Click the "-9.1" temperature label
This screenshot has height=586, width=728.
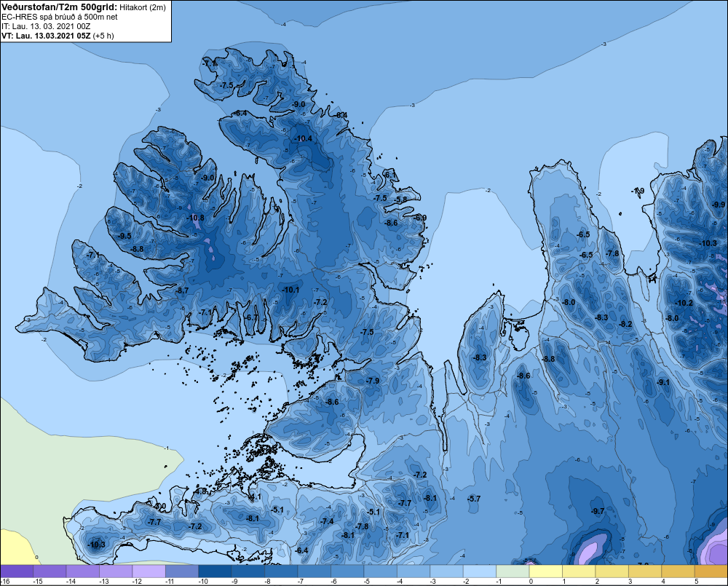(x=663, y=382)
